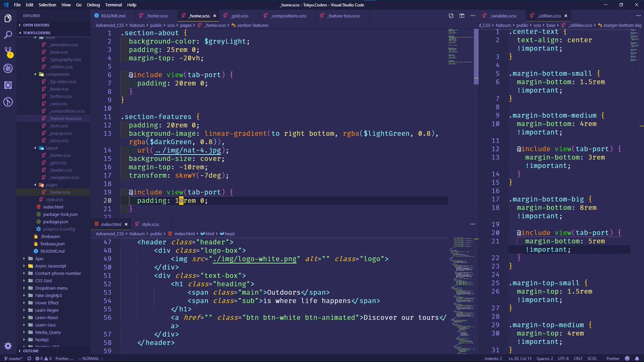Switch to the _feature-box.scss tab
The width and height of the screenshot is (644, 362).
click(343, 16)
